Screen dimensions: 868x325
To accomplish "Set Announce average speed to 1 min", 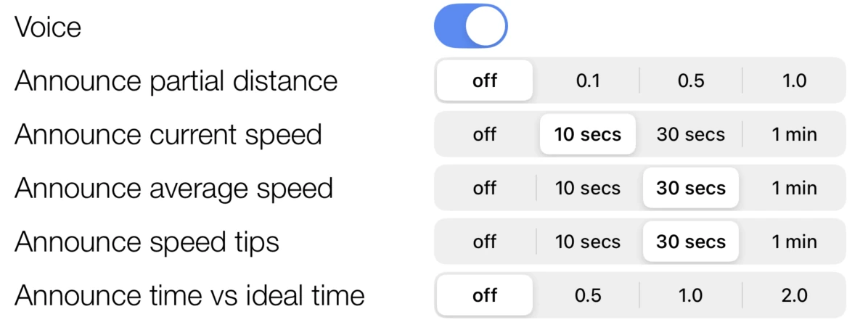I will [x=794, y=189].
